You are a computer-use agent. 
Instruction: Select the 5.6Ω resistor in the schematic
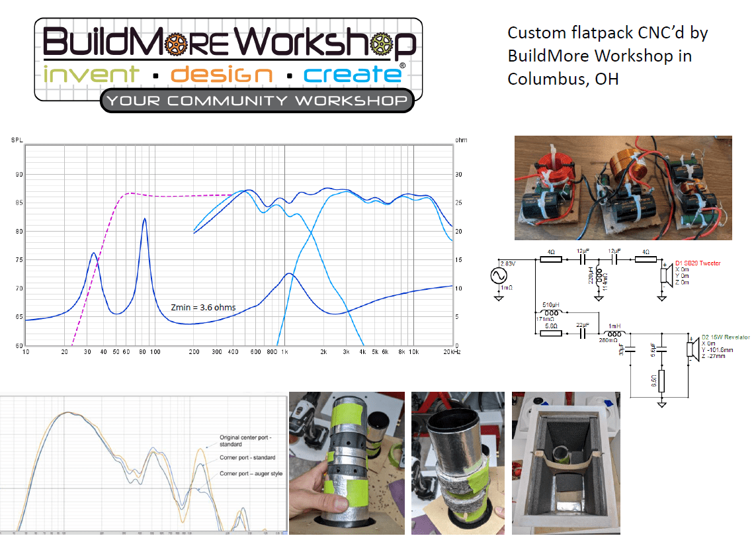550,334
